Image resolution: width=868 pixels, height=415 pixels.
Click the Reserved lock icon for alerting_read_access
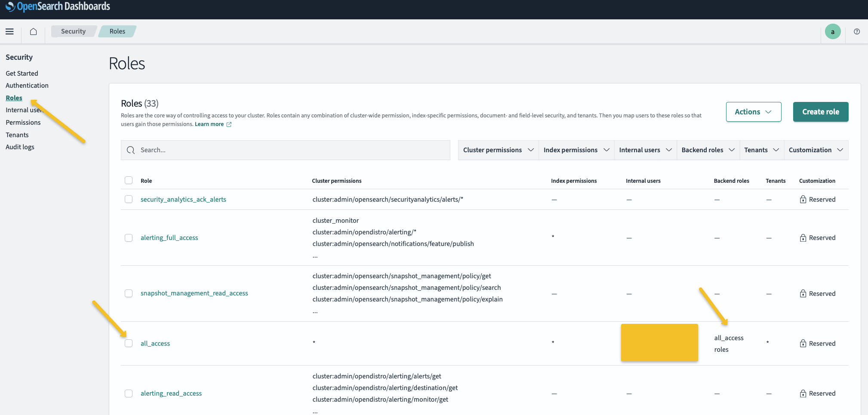803,393
